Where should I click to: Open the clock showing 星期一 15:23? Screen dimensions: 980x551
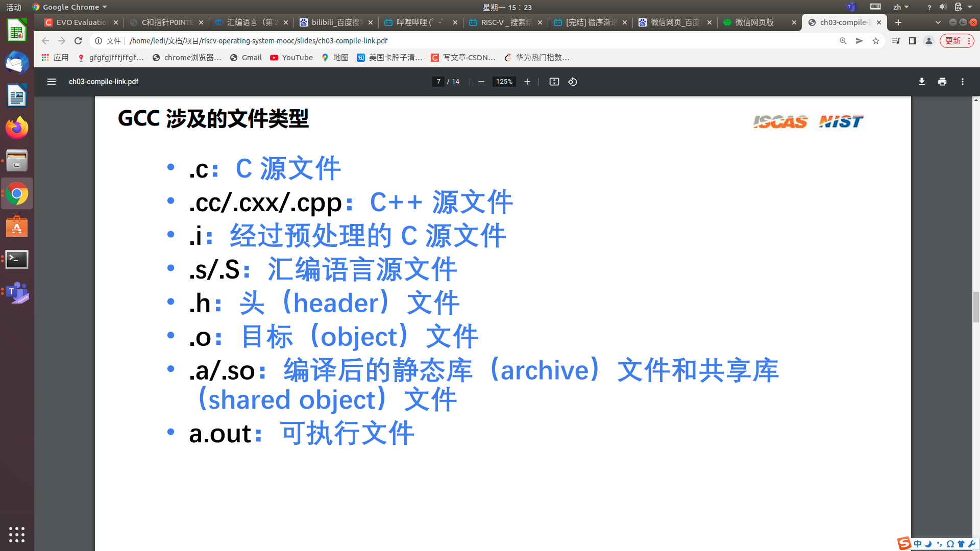[507, 7]
